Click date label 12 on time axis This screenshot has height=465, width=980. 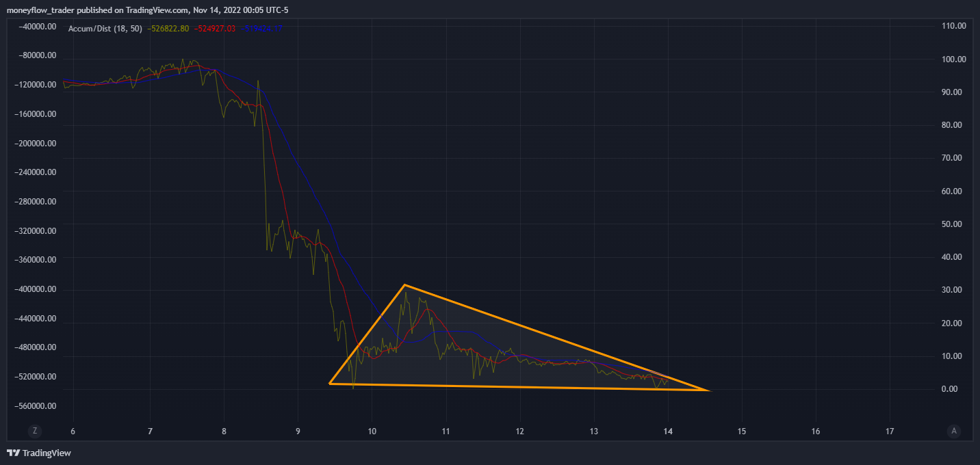pyautogui.click(x=520, y=431)
